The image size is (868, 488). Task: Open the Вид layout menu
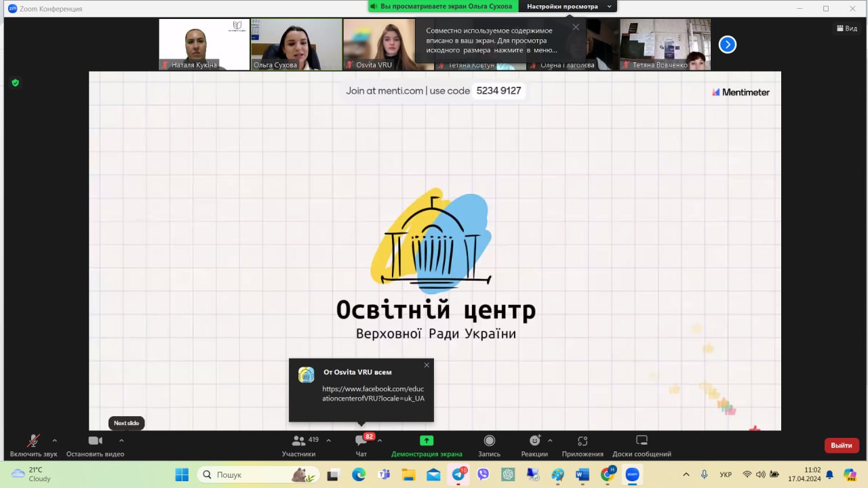(847, 28)
